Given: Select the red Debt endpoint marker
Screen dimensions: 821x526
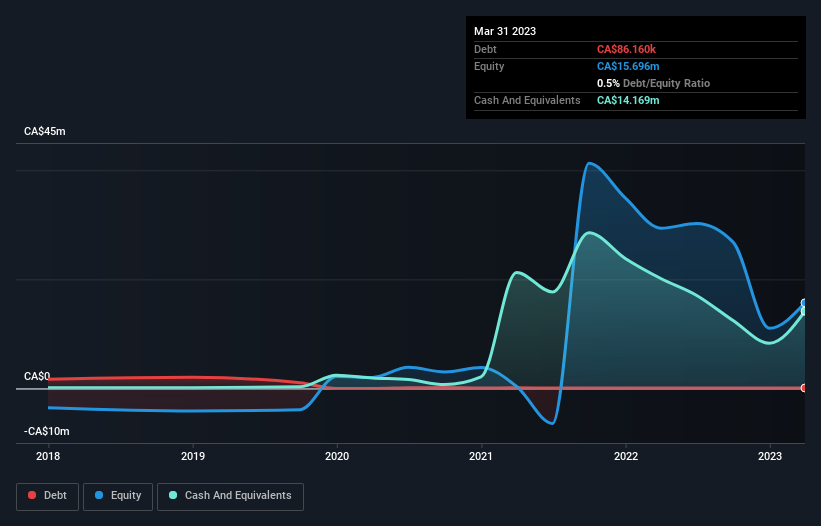Looking at the screenshot, I should [804, 388].
